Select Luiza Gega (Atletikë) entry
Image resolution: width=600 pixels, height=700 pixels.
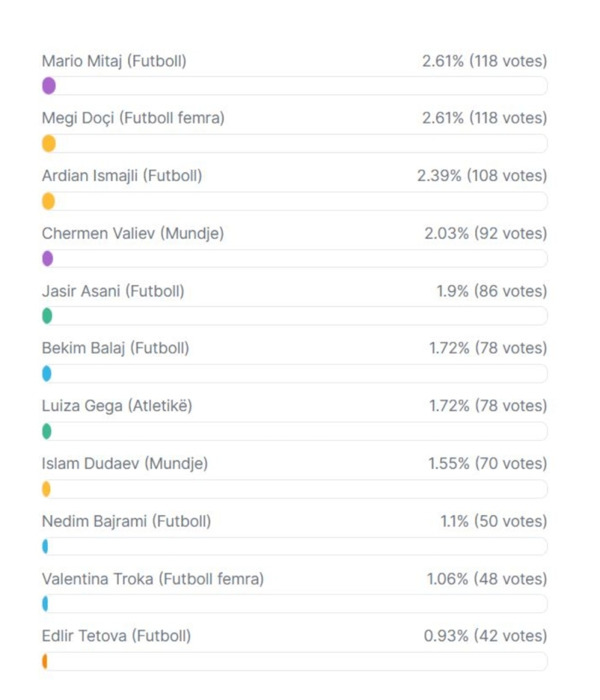117,406
